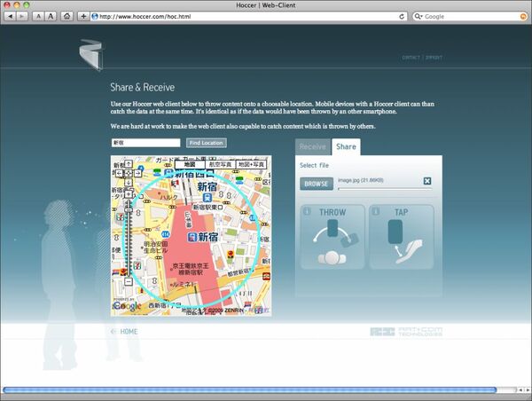The width and height of the screenshot is (532, 401).
Task: Pan the map up with the up arrow
Action: [x=129, y=164]
